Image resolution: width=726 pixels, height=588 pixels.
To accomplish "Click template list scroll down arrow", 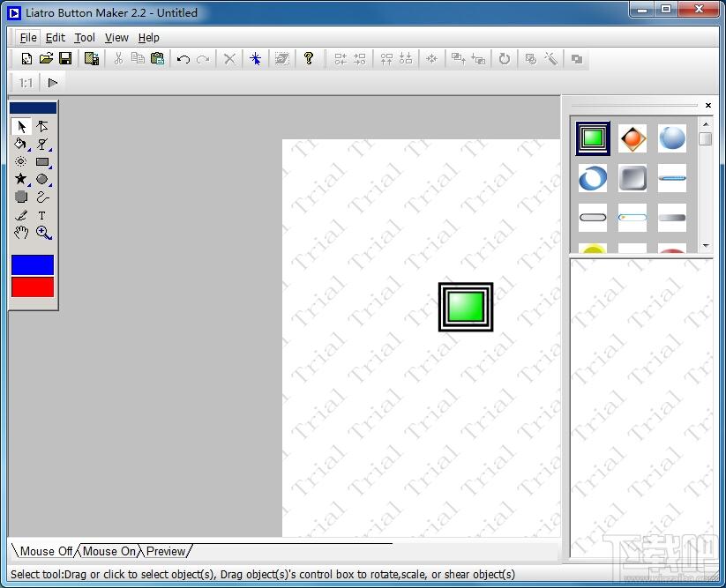I will point(706,246).
